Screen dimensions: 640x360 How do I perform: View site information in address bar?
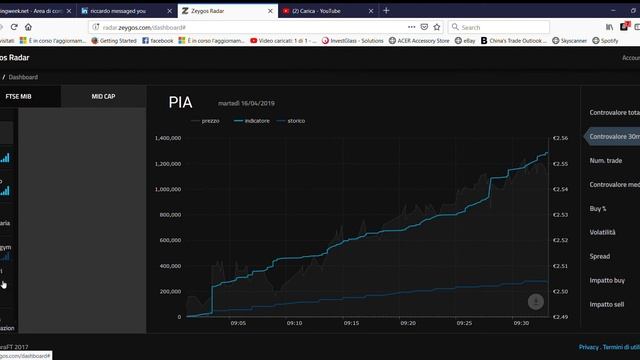point(96,27)
